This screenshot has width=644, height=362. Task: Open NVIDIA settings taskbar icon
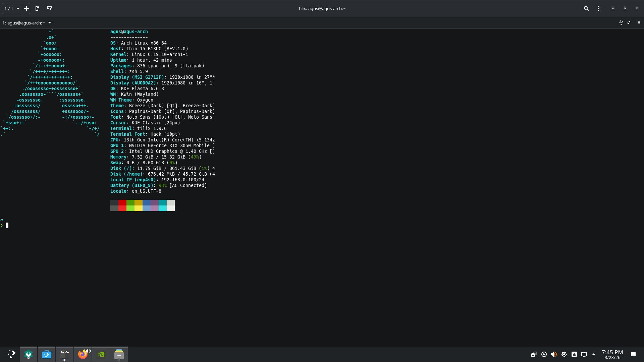pyautogui.click(x=101, y=354)
